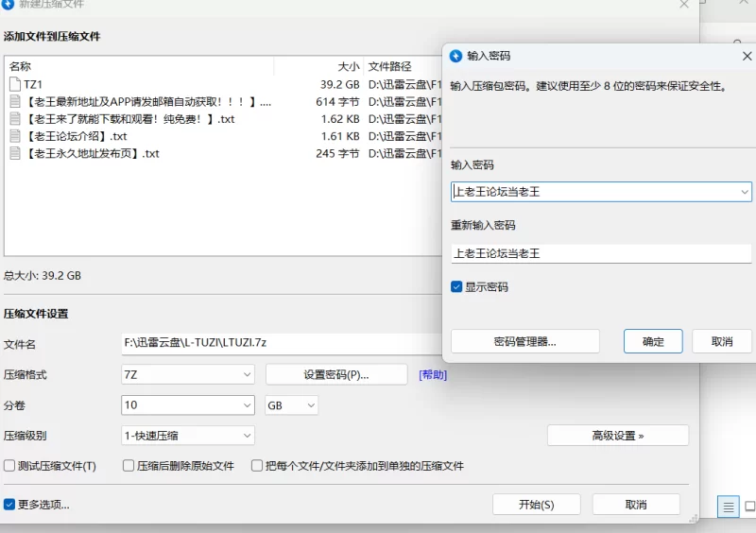Viewport: 756px width, 533px height.
Task: Click file icon of 老王来了就能下载和观看
Action: click(15, 119)
